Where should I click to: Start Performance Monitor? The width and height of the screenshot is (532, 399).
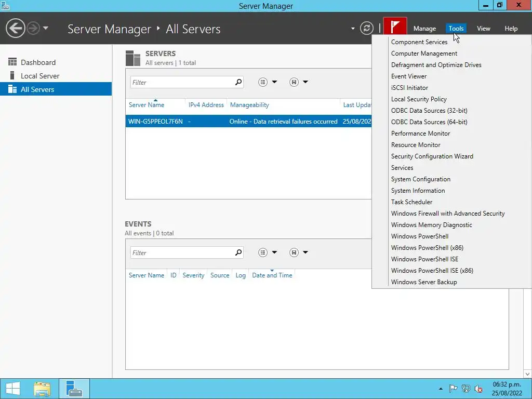click(x=420, y=134)
